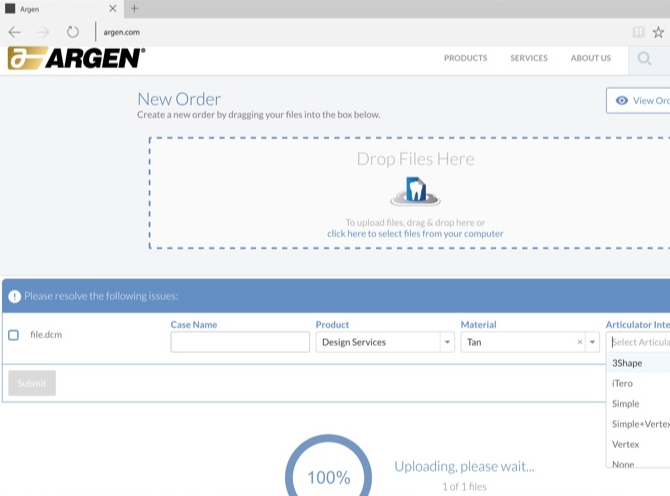The image size is (670, 496).
Task: Click link to select files from computer
Action: tap(415, 234)
